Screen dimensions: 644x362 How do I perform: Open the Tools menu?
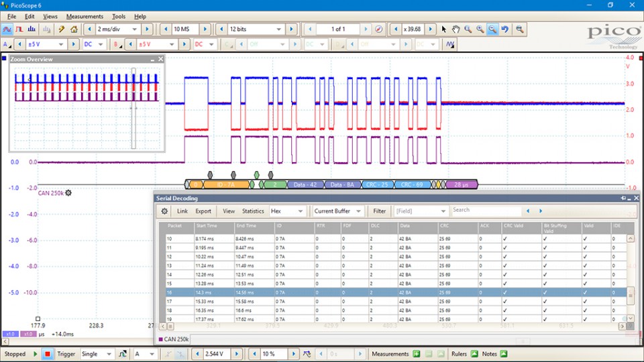[x=119, y=16]
